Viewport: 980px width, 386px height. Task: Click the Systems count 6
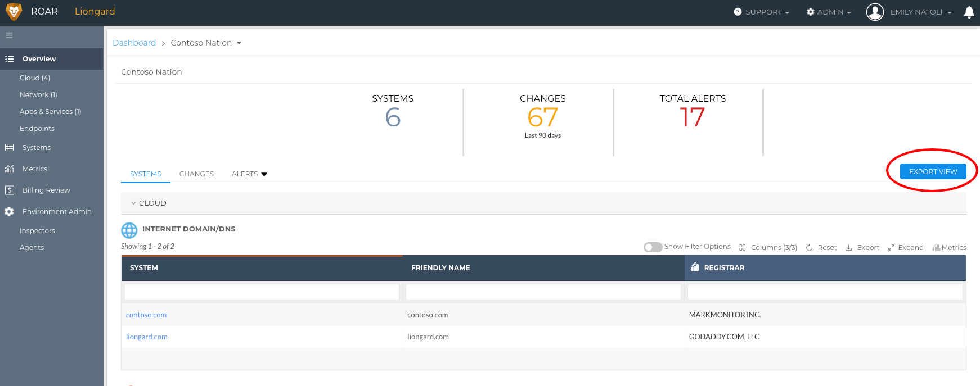393,117
